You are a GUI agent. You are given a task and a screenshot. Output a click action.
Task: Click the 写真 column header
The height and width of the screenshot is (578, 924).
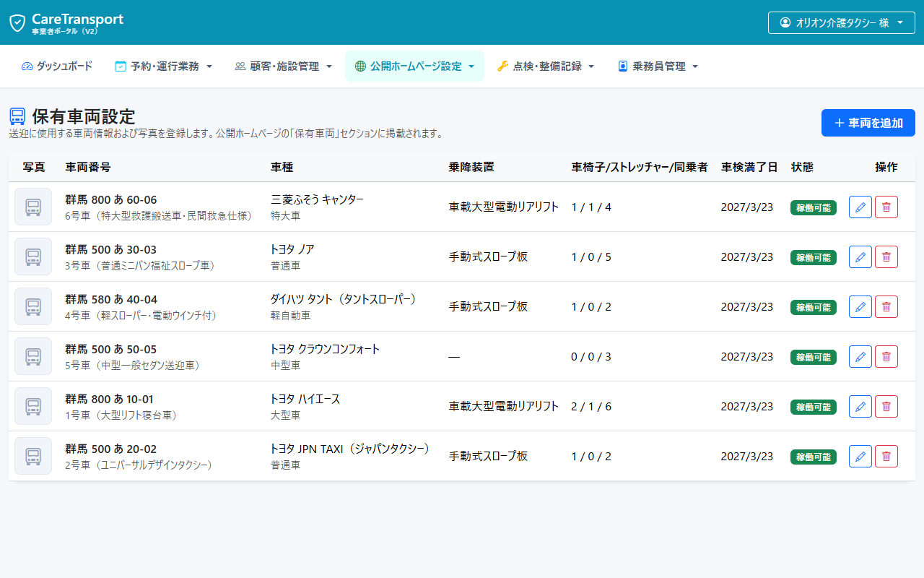(x=34, y=167)
